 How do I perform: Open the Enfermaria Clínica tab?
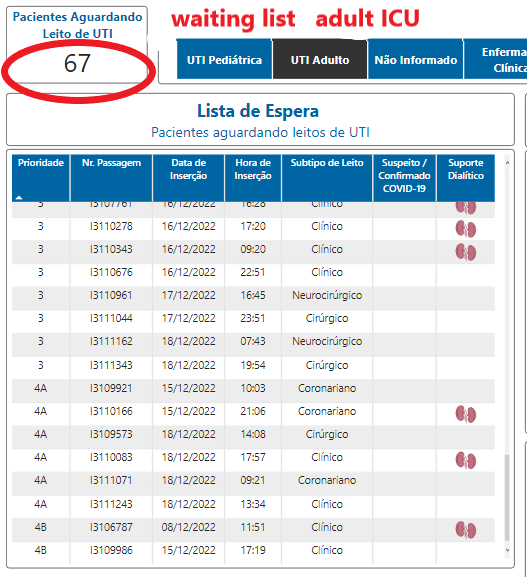pyautogui.click(x=496, y=59)
